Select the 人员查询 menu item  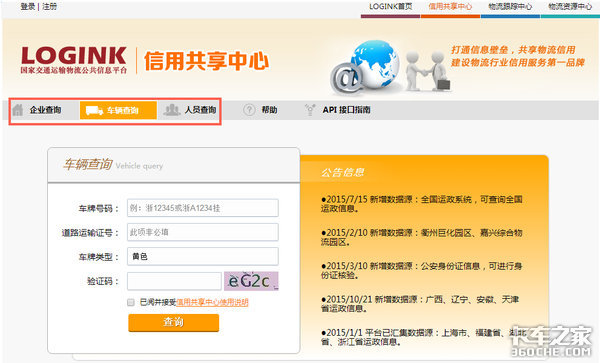pyautogui.click(x=201, y=110)
